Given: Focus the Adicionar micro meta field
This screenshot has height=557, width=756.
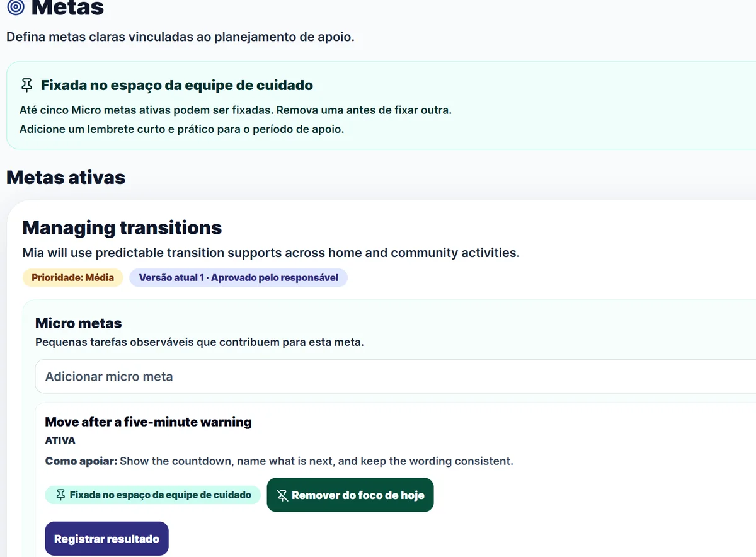Looking at the screenshot, I should pos(396,376).
